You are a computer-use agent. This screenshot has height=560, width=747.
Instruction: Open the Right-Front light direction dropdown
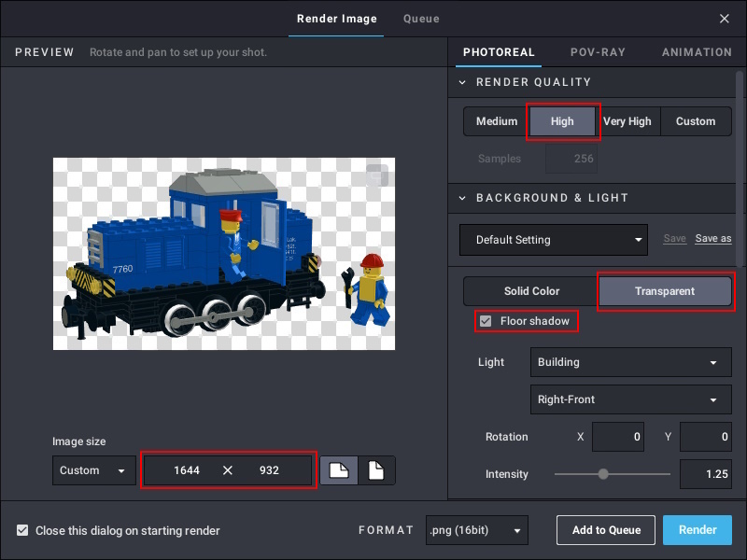[631, 399]
